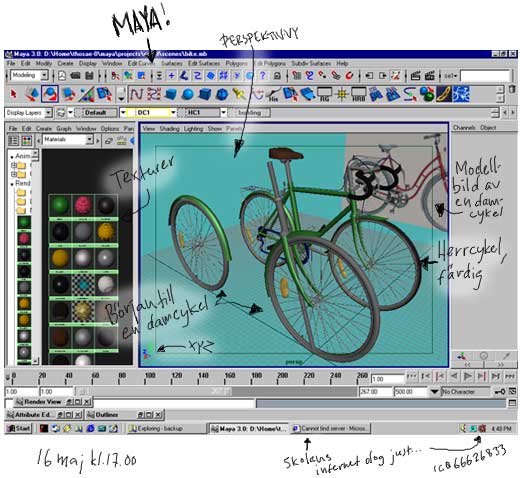Click the question mark icon in the status line
Screen dimensions: 520x478
pyautogui.click(x=263, y=76)
